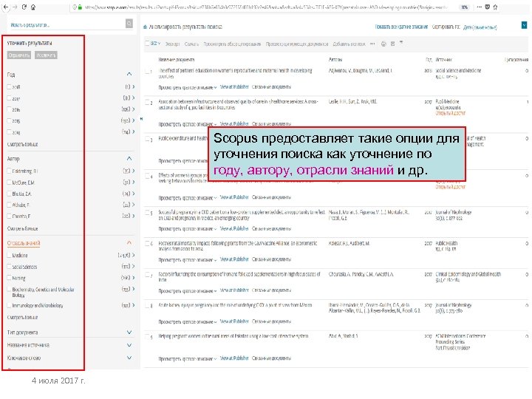Click Просмотреть обзор цитирования in toolbar
The image size is (532, 399).
click(233, 44)
